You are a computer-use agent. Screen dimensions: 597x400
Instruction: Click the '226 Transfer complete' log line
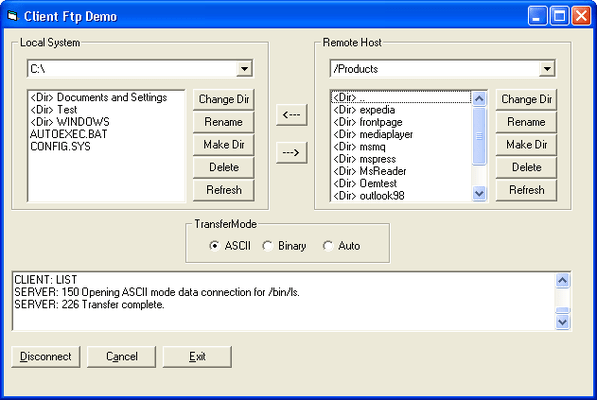89,304
